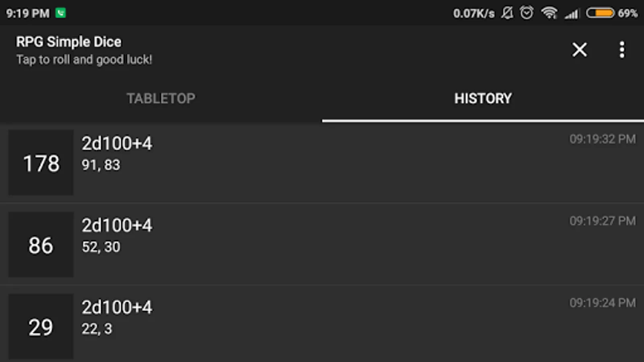Switch to the TABLETOP tab
The width and height of the screenshot is (644, 362).
161,99
